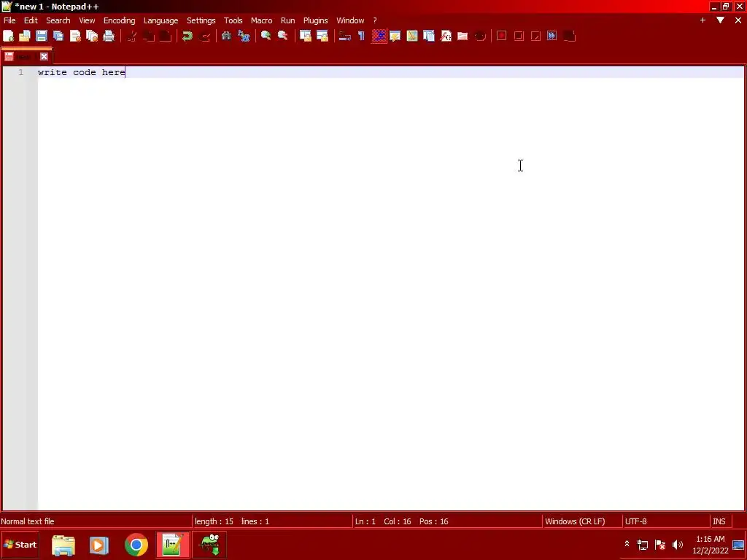Toggle word wrap in toolbar
The height and width of the screenshot is (560, 747).
(x=344, y=36)
